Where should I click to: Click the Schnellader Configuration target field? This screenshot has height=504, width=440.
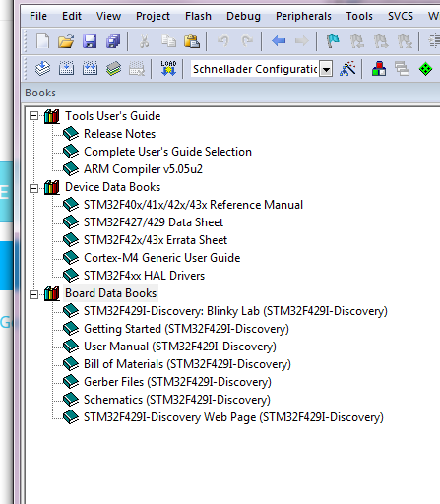pos(255,69)
